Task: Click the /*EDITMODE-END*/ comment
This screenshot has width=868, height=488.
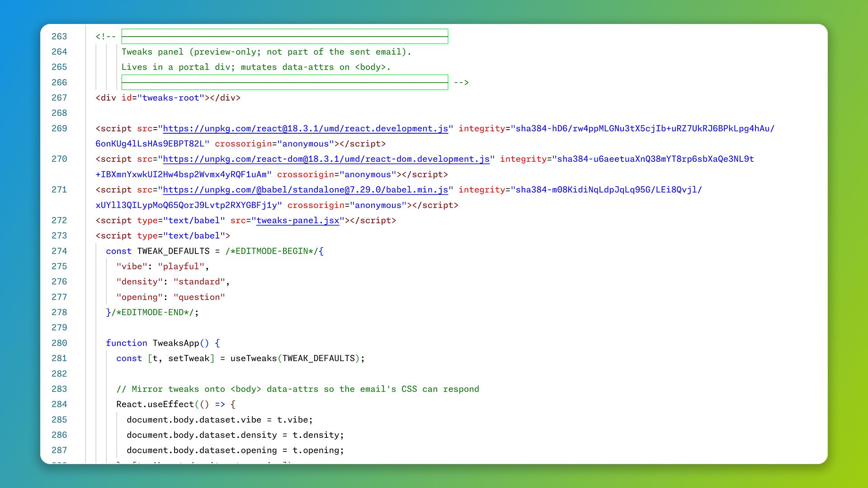Action: [x=153, y=312]
